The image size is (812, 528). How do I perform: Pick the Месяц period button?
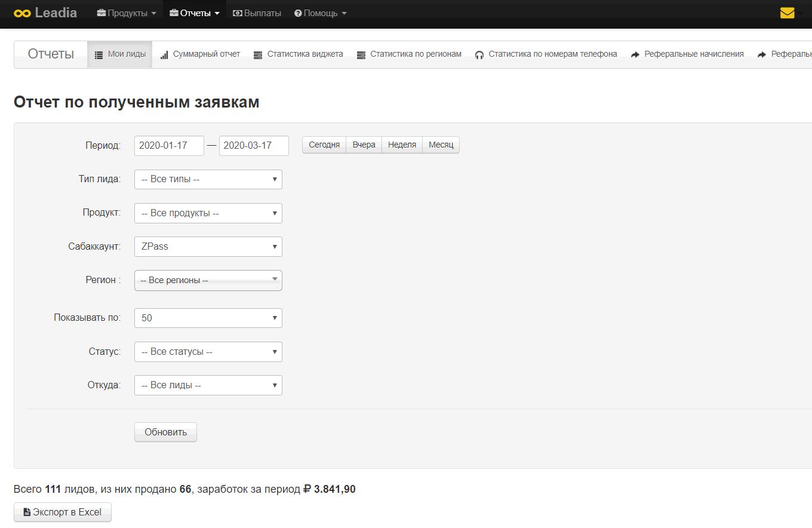(441, 145)
